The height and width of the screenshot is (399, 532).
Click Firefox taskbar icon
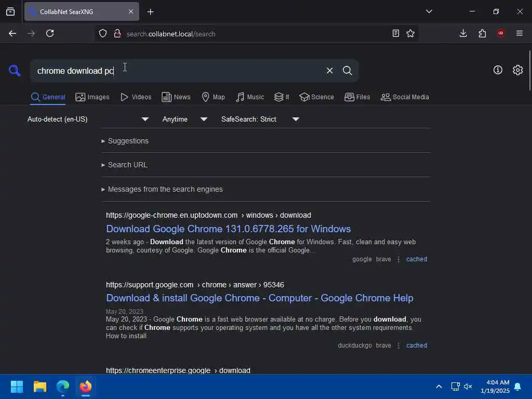86,387
